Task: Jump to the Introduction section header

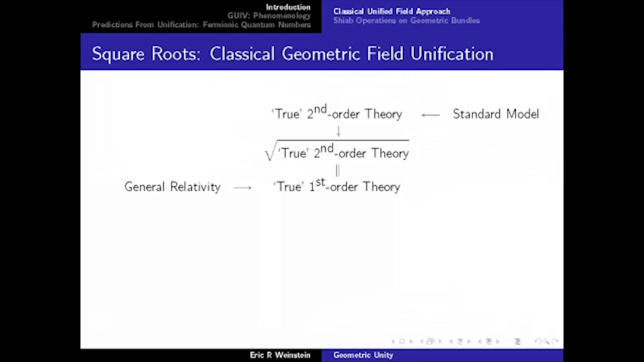Action: point(288,7)
